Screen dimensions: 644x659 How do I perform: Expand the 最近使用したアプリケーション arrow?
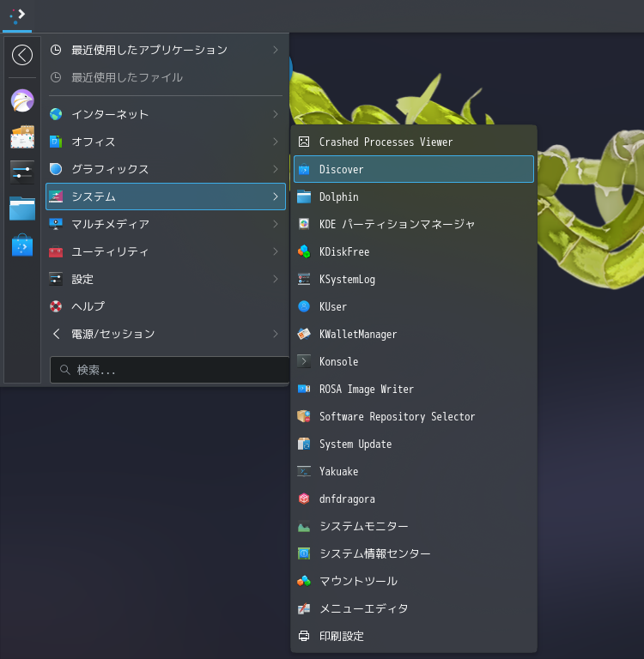click(276, 50)
